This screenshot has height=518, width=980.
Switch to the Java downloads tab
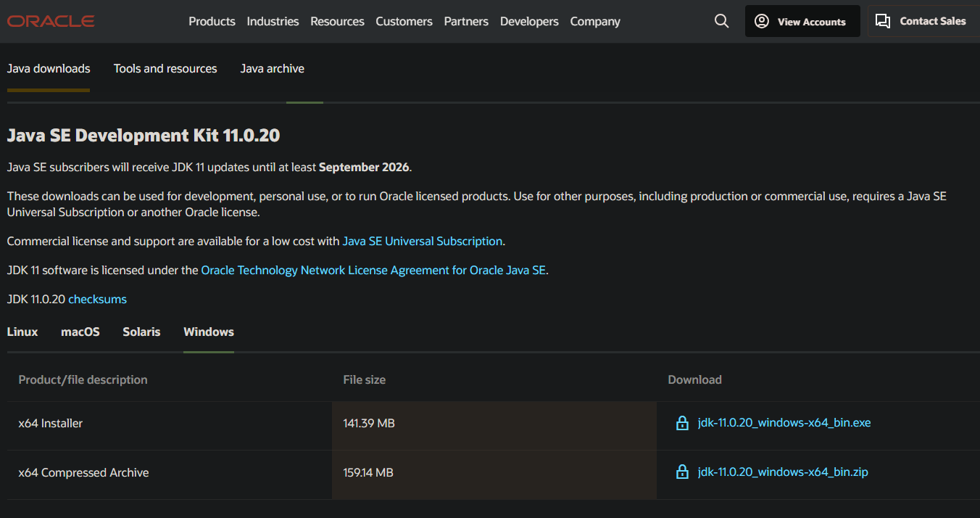tap(49, 69)
